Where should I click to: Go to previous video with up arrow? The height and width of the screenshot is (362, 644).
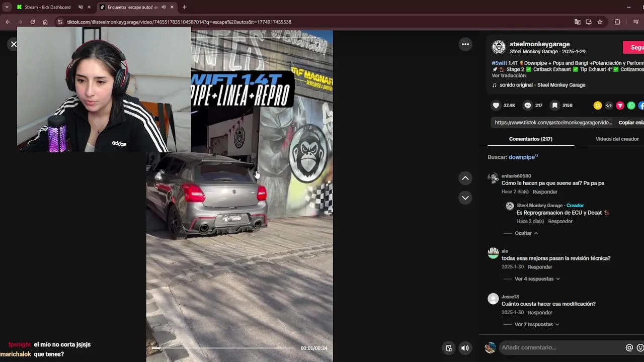click(465, 178)
